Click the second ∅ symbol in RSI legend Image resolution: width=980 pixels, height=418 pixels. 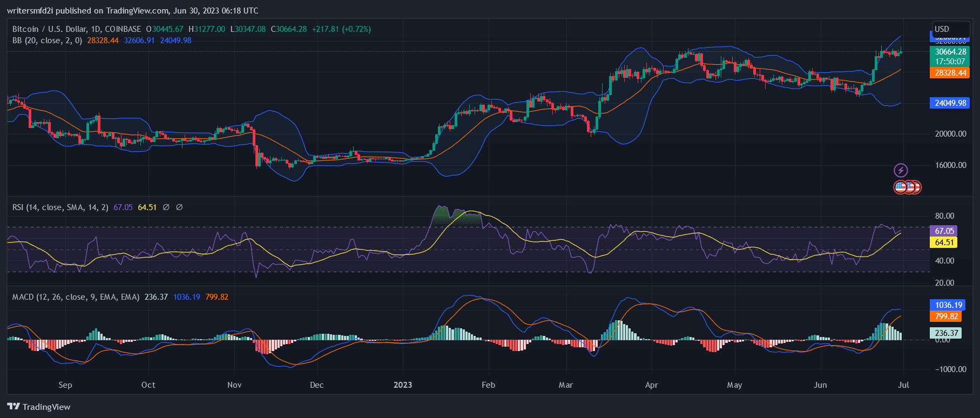pos(179,207)
